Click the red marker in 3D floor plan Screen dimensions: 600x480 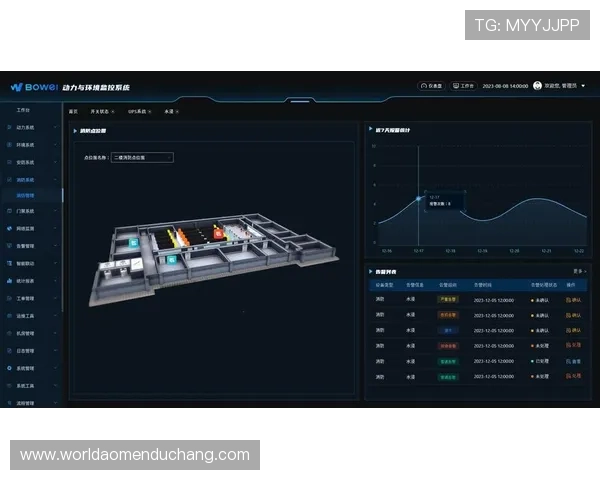219,232
